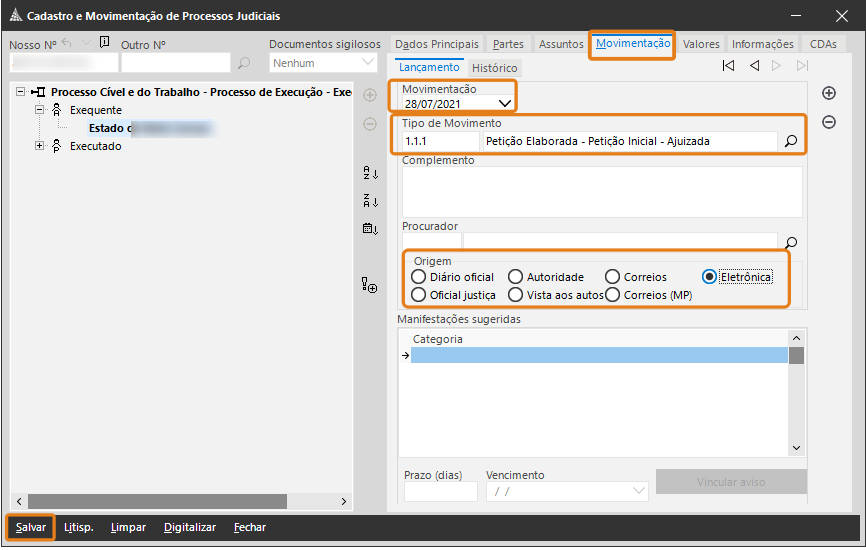Screen dimensions: 866x550
Task: Open the Movimentação date dropdown
Action: [505, 103]
